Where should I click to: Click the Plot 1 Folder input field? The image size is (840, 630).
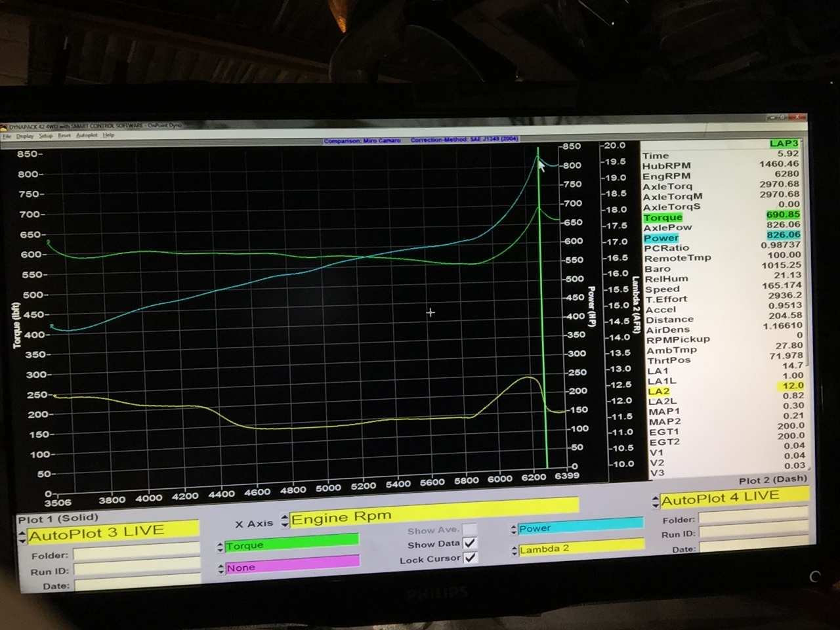136,555
